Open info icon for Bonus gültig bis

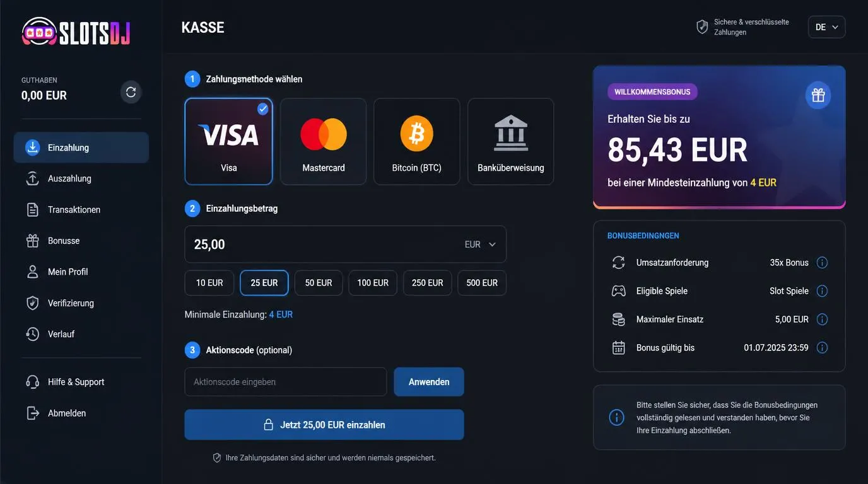[822, 348]
